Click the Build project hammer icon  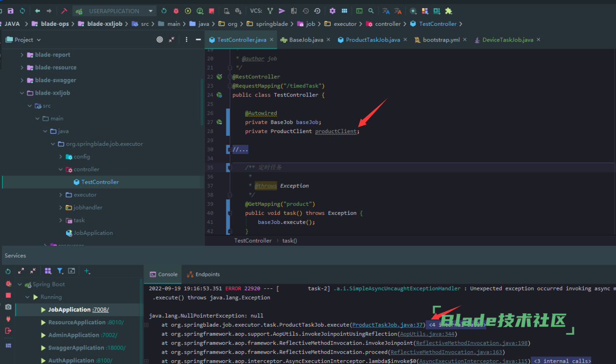pyautogui.click(x=64, y=11)
